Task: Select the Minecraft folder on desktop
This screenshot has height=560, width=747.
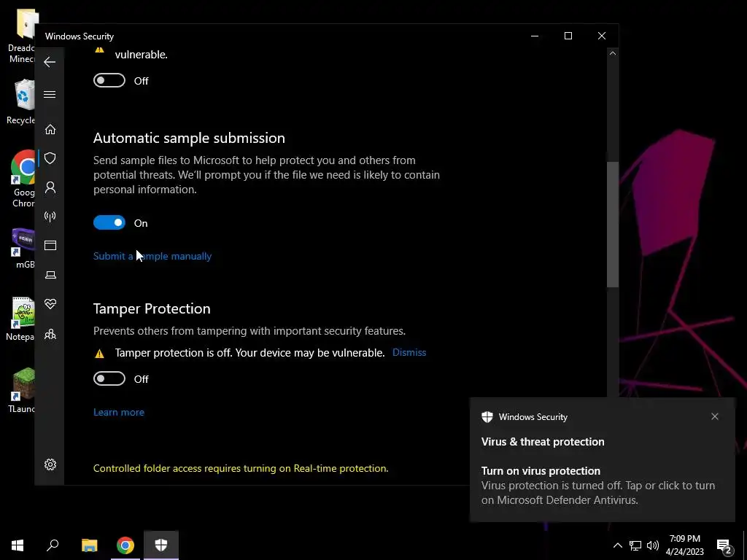Action: pyautogui.click(x=22, y=36)
